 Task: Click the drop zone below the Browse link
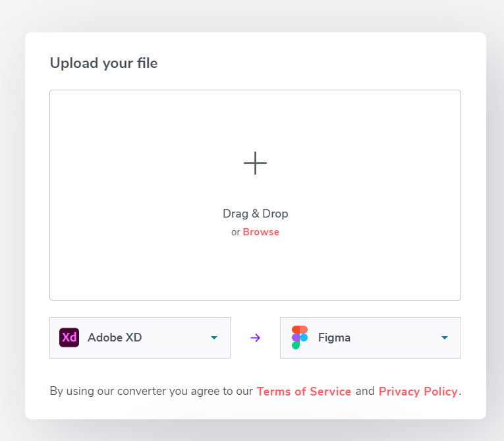(255, 270)
